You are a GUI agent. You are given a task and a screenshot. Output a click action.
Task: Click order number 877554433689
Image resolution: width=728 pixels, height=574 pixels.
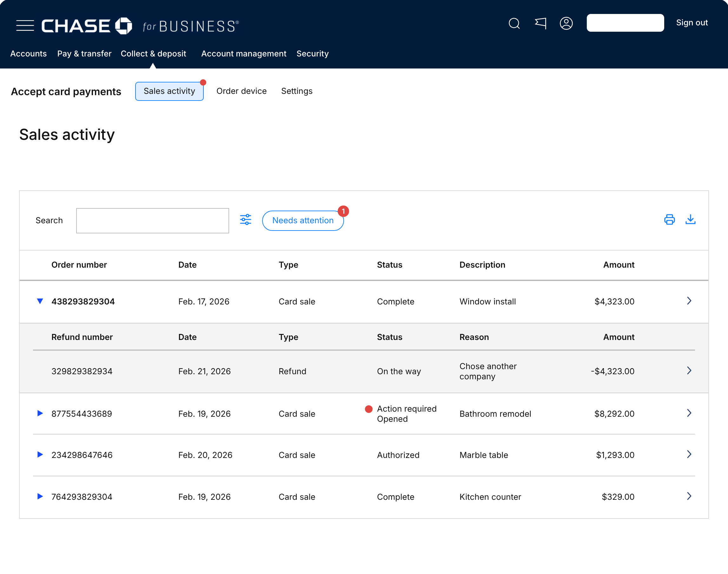point(82,414)
